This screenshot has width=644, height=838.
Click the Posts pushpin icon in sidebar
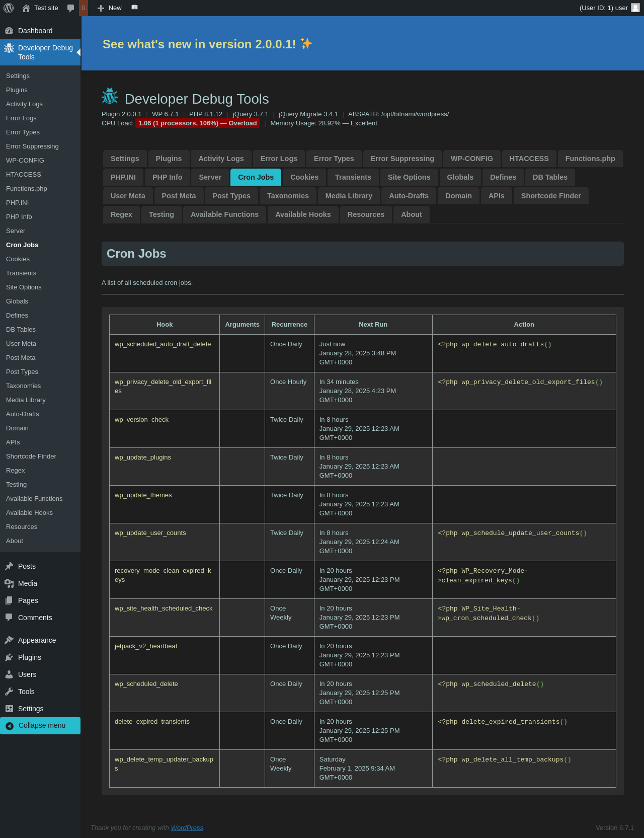pyautogui.click(x=9, y=566)
